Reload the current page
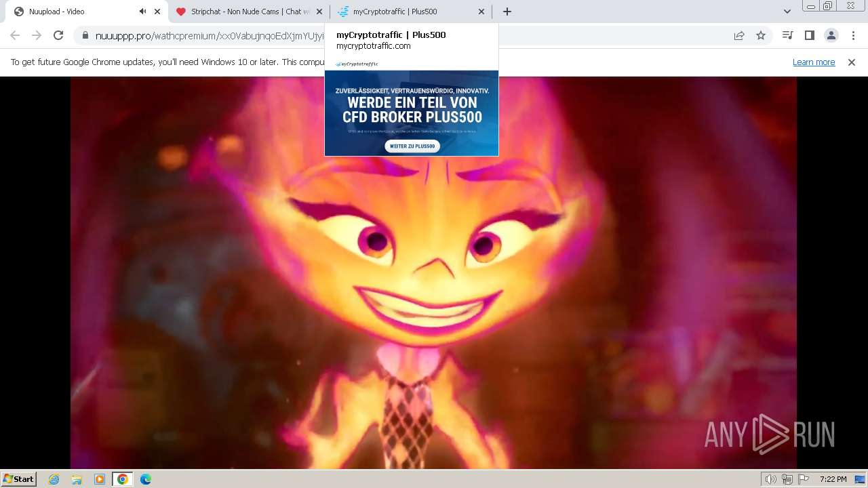The image size is (868, 488). click(x=58, y=35)
